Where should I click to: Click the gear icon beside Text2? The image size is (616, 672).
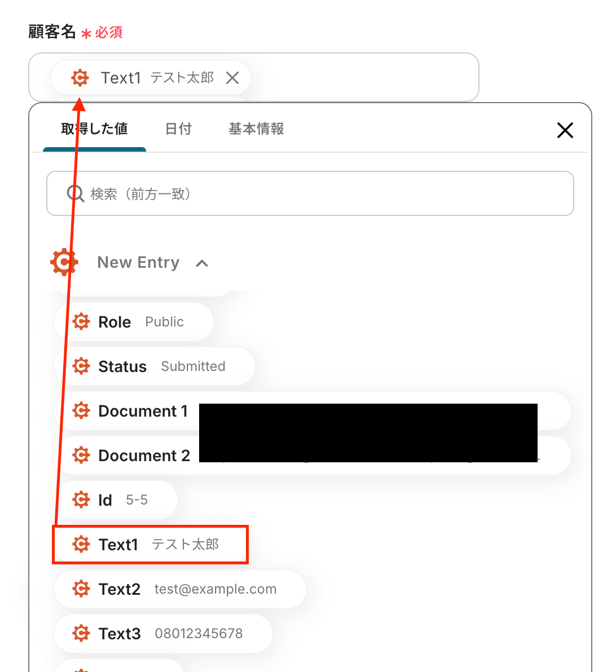tap(81, 589)
